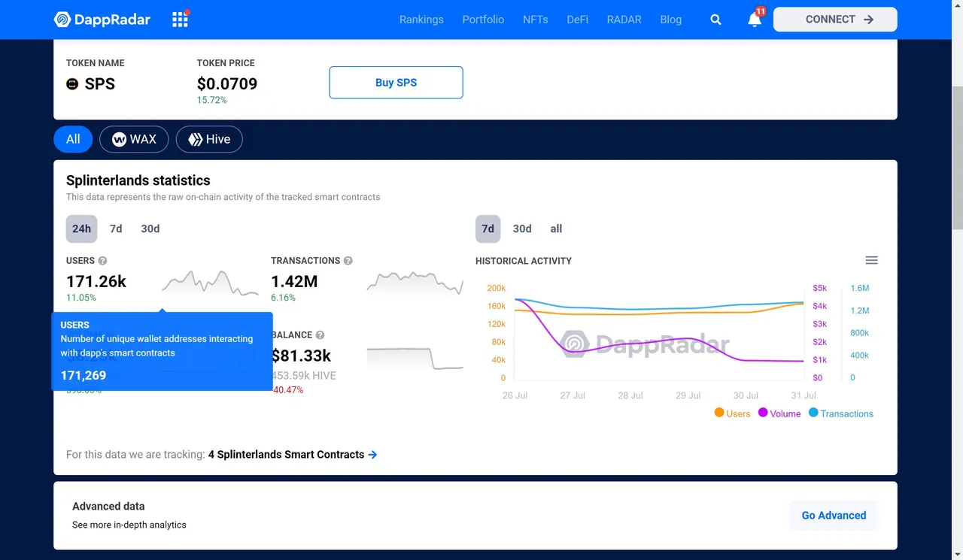963x560 pixels.
Task: Open the search magnifier icon
Action: click(715, 20)
